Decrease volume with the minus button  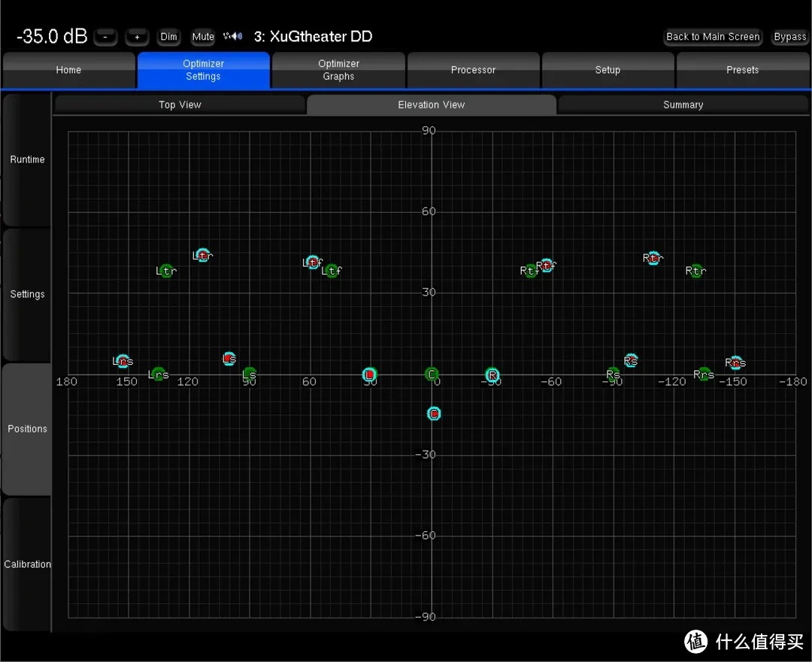click(x=106, y=38)
